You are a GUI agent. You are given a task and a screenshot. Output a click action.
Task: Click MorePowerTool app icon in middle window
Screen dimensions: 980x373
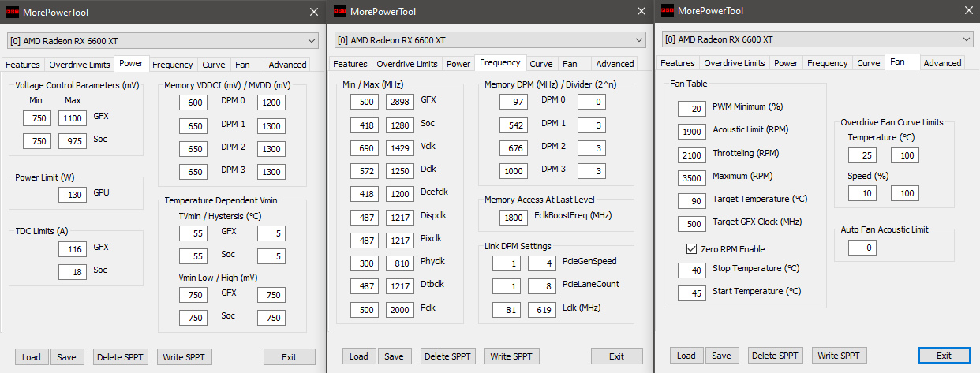(x=340, y=11)
